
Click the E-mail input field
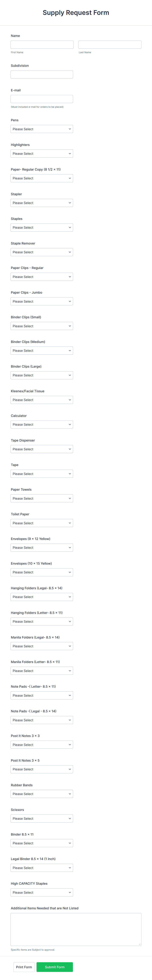pos(42,99)
